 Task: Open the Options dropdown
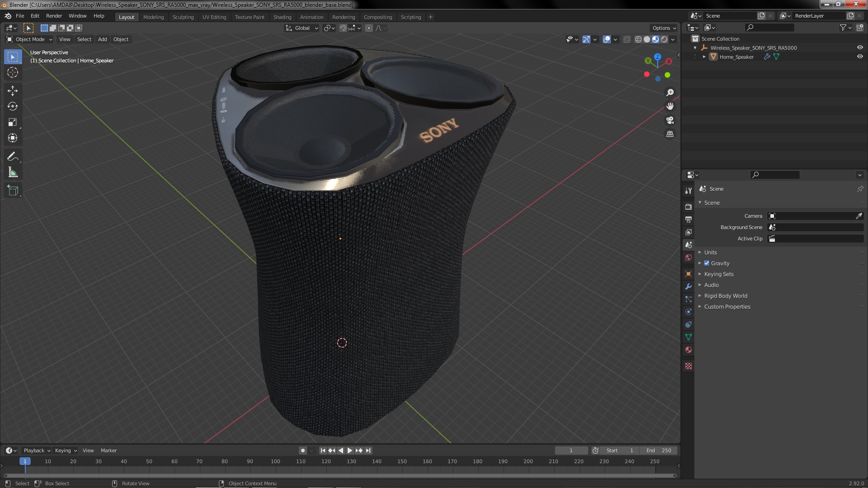coord(664,28)
